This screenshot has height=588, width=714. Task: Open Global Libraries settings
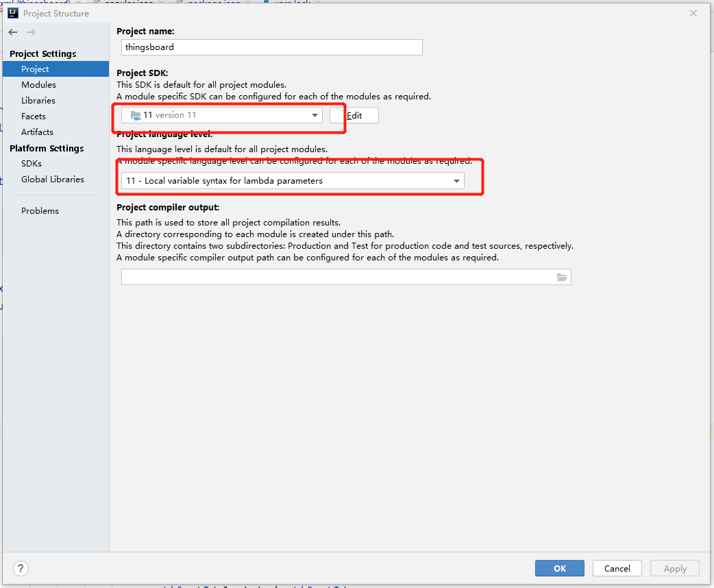click(52, 180)
